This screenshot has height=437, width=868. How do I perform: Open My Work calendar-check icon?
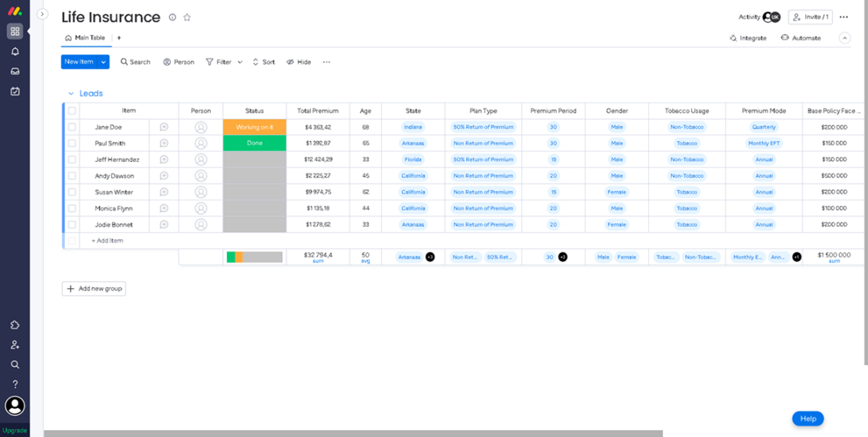click(15, 91)
